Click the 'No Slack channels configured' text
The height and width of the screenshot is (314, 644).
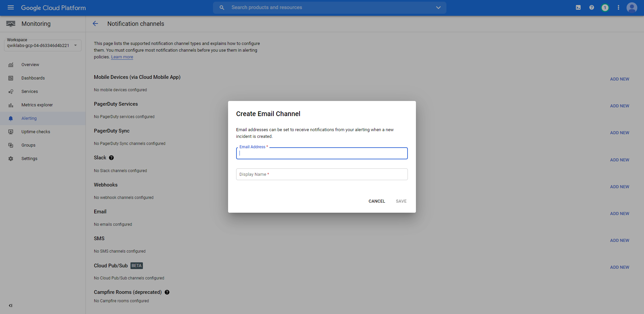(x=120, y=171)
